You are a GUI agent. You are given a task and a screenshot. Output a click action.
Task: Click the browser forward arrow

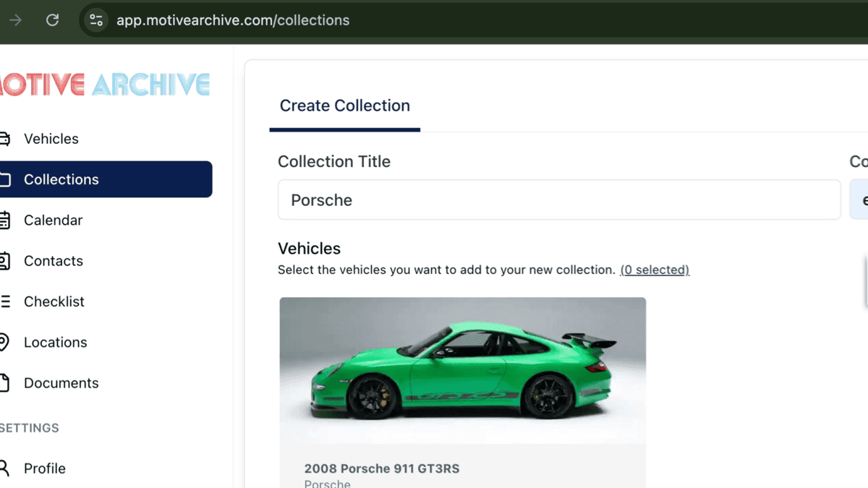click(15, 20)
